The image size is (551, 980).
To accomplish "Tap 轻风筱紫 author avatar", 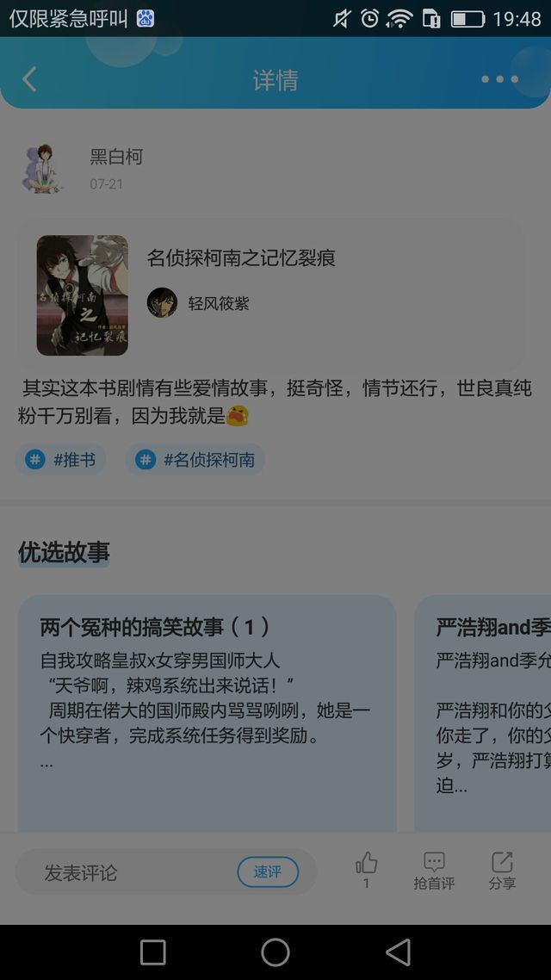I will [162, 302].
